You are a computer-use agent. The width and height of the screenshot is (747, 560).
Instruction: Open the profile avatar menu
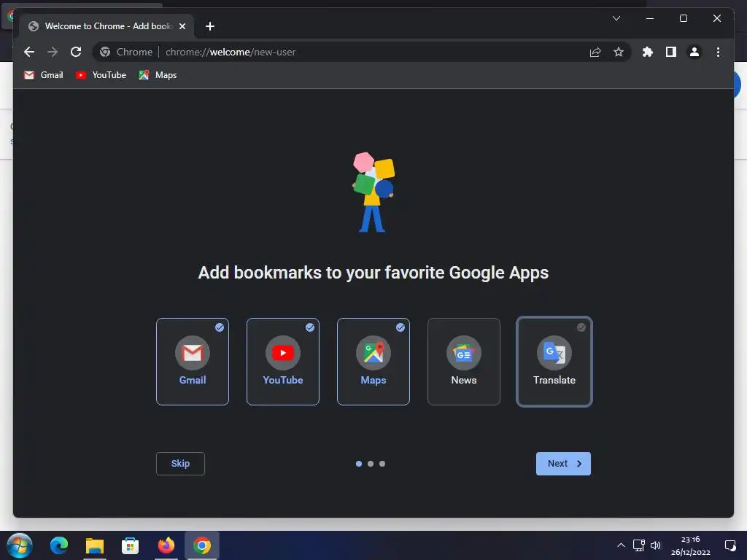coord(694,52)
